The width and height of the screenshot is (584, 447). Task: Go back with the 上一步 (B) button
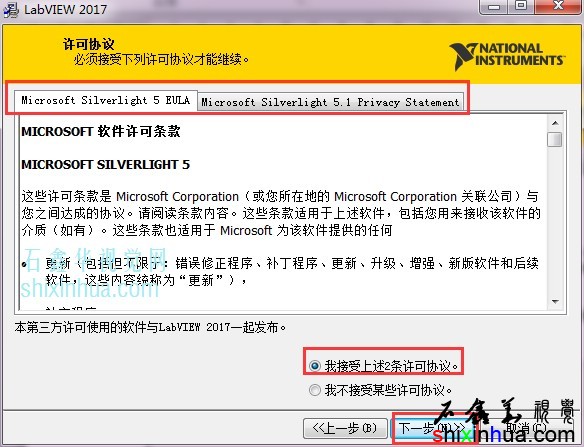coord(345,428)
